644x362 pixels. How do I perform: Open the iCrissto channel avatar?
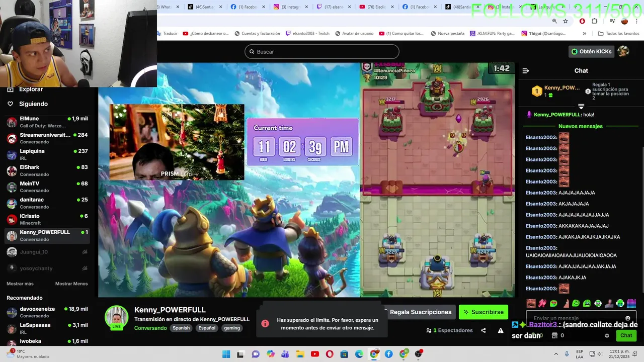pos(12,219)
